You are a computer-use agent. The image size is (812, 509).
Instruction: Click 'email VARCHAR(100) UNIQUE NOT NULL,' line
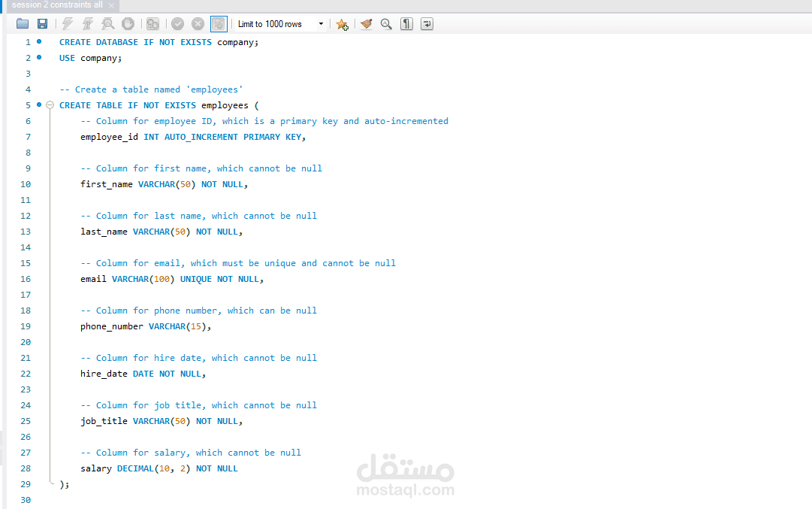[171, 279]
